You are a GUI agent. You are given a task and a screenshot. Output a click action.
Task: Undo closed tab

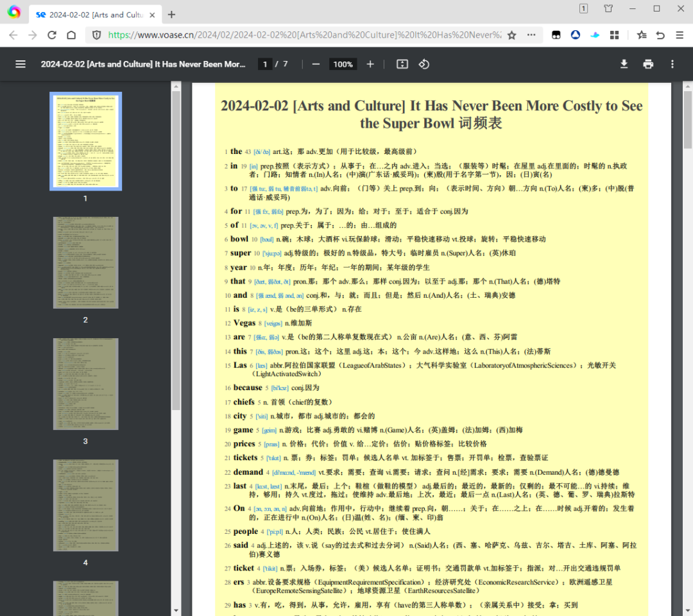(x=660, y=35)
